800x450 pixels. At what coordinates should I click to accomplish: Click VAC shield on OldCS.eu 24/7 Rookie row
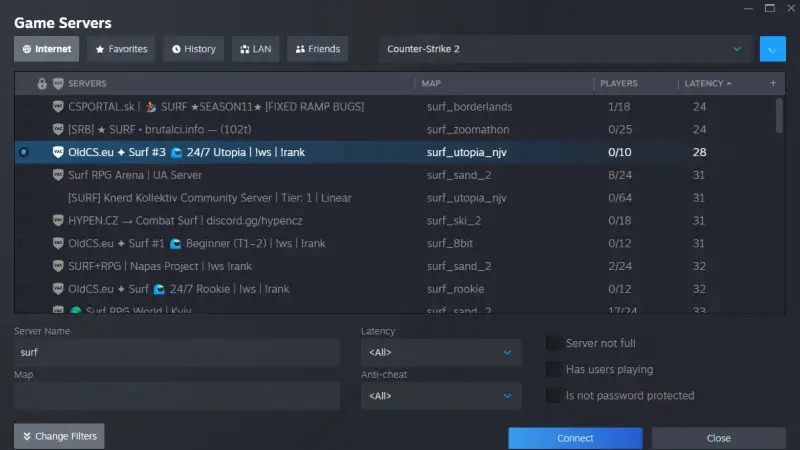click(58, 289)
